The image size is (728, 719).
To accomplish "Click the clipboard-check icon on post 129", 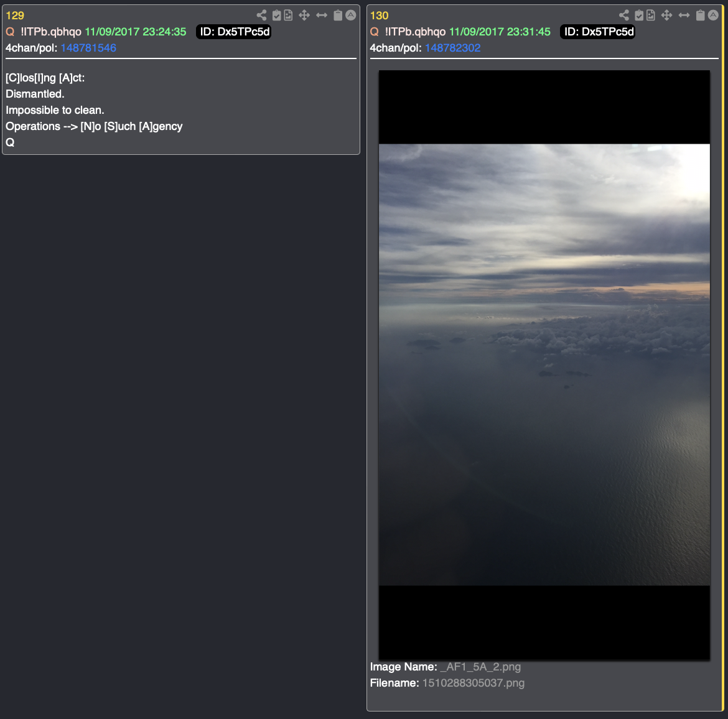I will (276, 16).
